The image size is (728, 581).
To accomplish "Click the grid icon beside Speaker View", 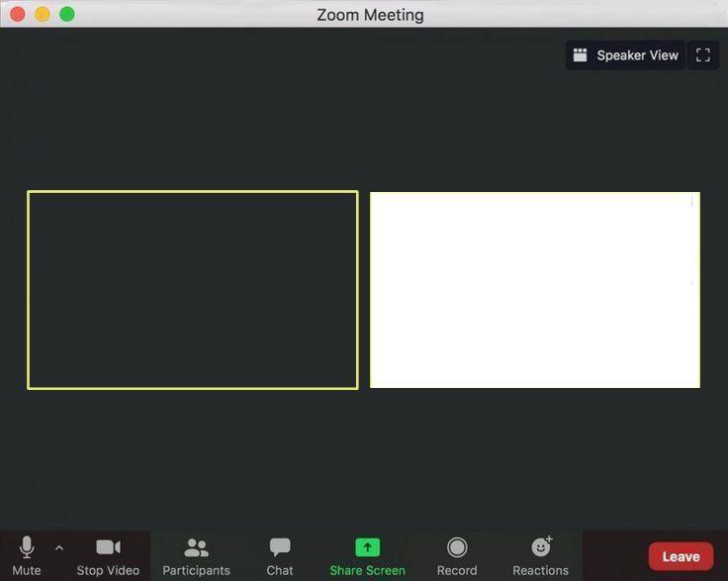I will point(581,55).
